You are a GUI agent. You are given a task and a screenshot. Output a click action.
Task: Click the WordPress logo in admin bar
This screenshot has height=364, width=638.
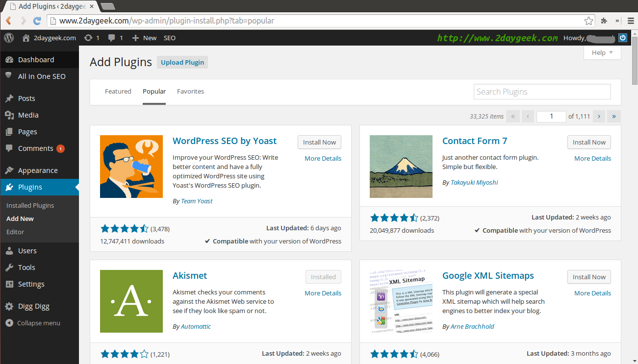coord(9,38)
